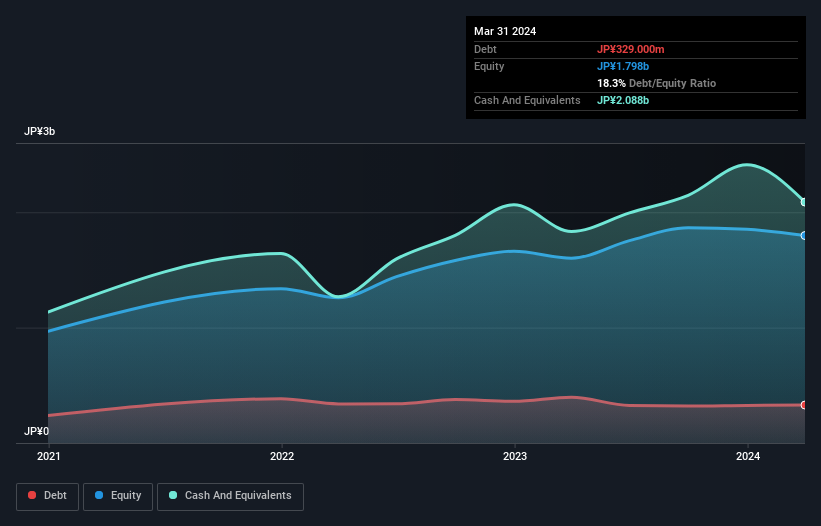Click the JP¥2.088b cash value
The height and width of the screenshot is (526, 821).
(x=623, y=100)
